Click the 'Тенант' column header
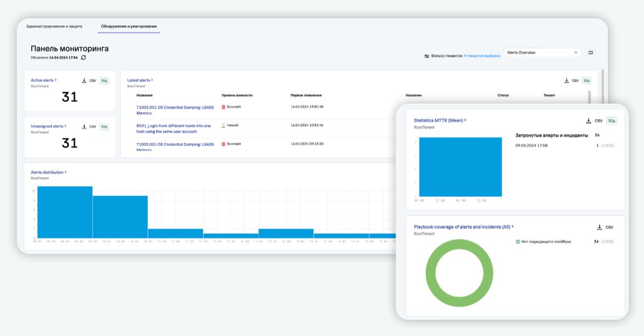This screenshot has width=644, height=336. (x=549, y=95)
